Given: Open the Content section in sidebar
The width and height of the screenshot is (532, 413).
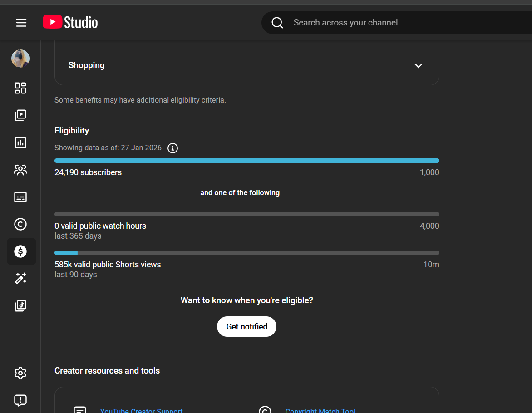Looking at the screenshot, I should coord(20,115).
